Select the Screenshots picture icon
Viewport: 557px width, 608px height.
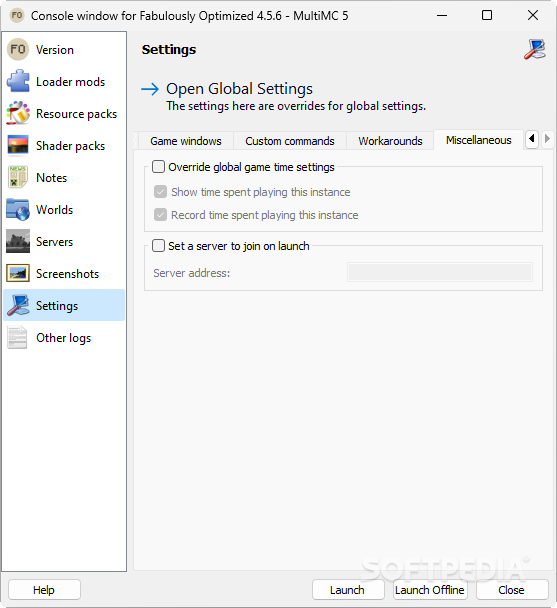[x=18, y=273]
